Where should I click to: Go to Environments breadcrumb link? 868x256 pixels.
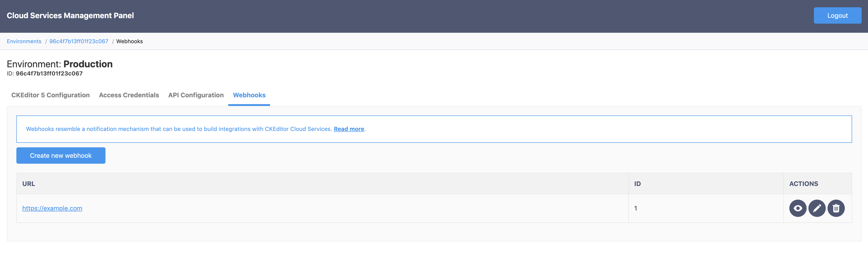click(24, 41)
